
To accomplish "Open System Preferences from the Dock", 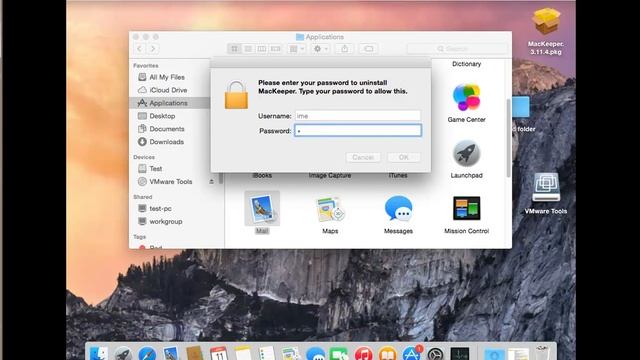I will click(x=436, y=353).
